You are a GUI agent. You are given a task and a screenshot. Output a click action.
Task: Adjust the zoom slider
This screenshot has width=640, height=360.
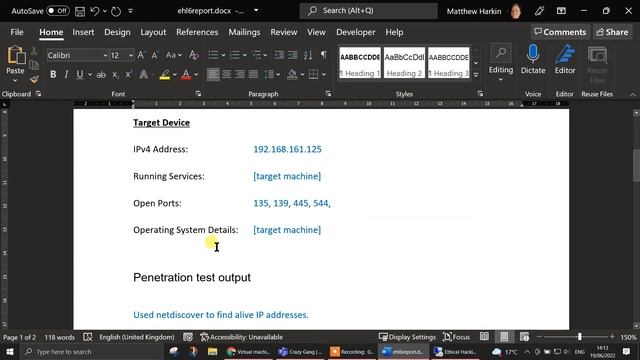(580, 337)
